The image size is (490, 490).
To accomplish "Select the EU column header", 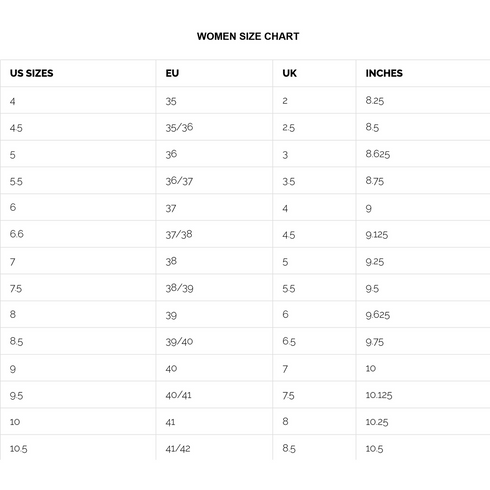I will pyautogui.click(x=214, y=73).
